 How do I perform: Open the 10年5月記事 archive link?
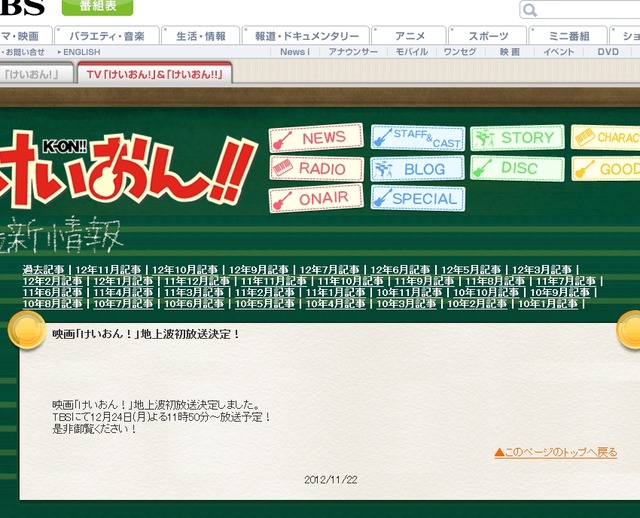coord(265,304)
